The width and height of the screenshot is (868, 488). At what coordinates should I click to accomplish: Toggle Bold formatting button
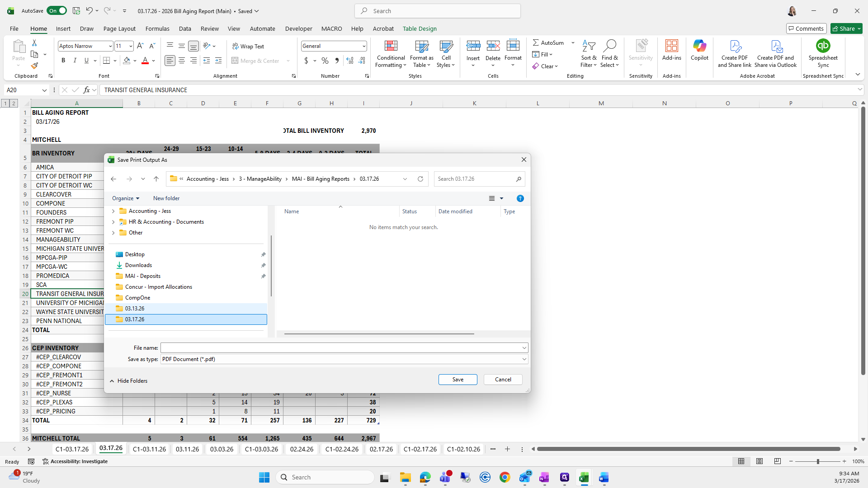pyautogui.click(x=63, y=61)
